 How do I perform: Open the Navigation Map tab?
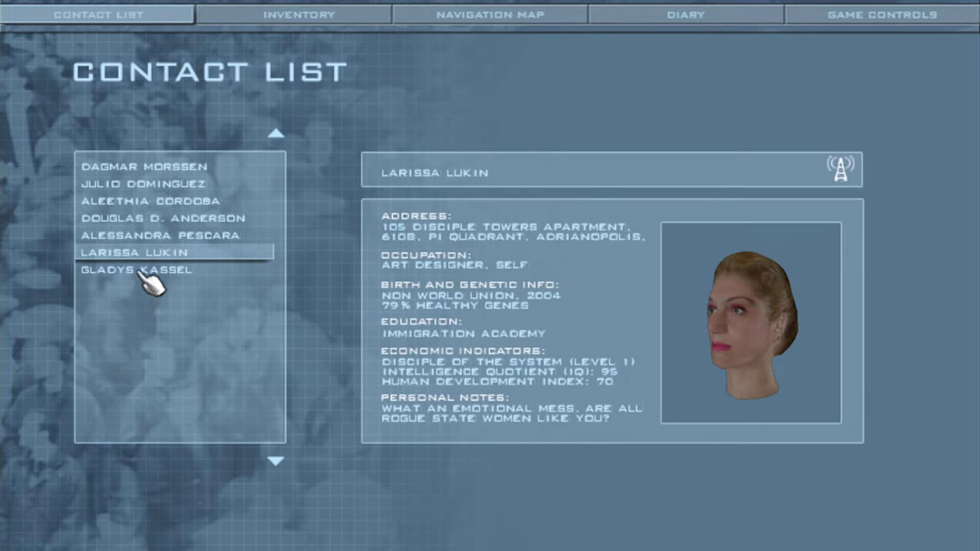click(490, 15)
